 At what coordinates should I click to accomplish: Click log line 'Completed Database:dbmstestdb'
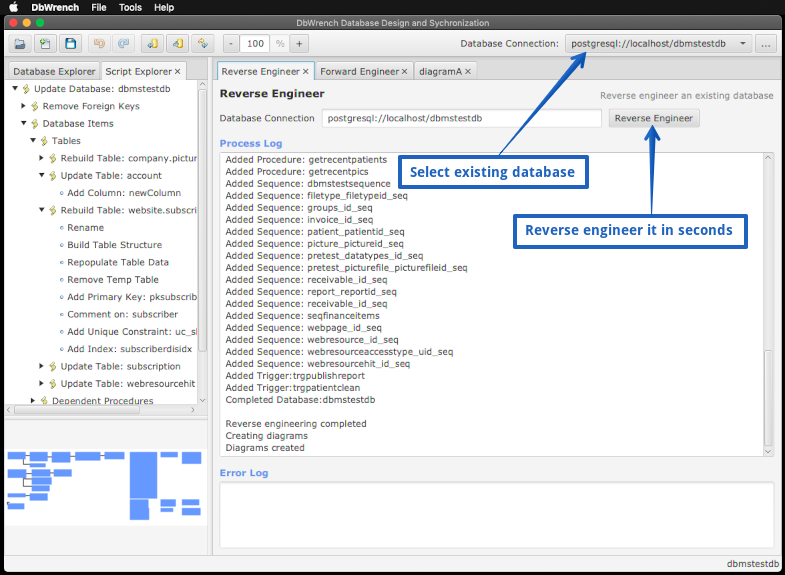pyautogui.click(x=300, y=400)
